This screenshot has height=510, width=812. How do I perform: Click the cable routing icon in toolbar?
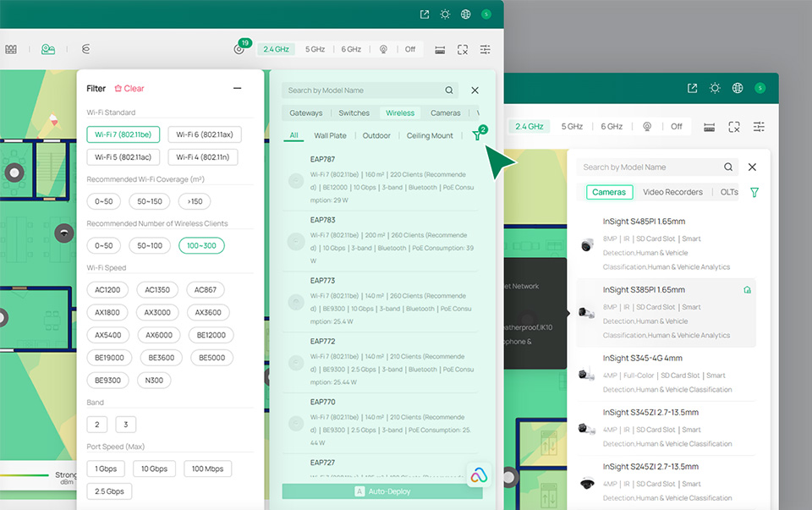86,49
